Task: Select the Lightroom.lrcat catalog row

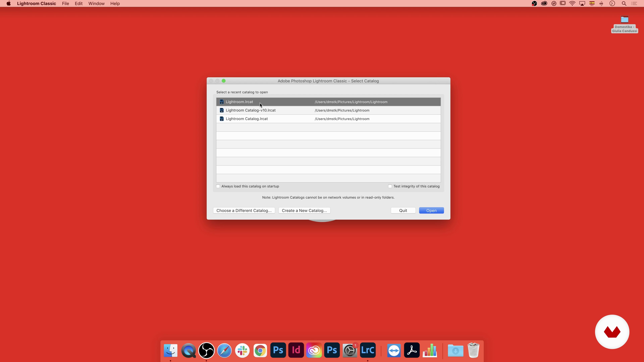Action: 328,102
